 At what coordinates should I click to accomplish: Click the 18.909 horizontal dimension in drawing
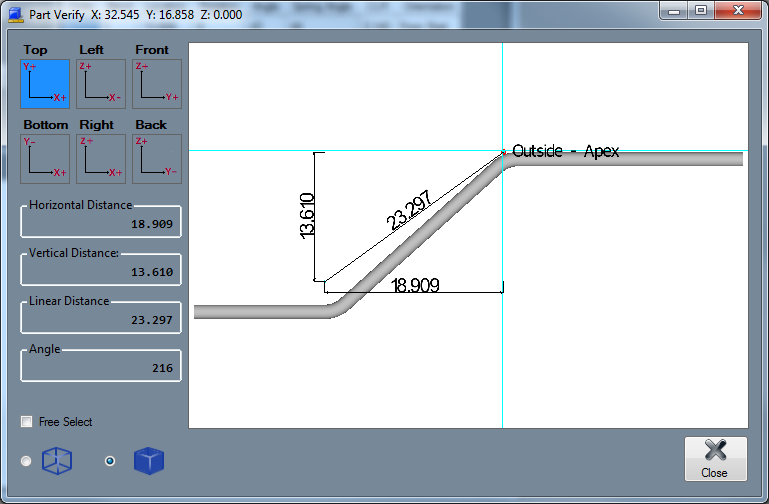tap(415, 285)
